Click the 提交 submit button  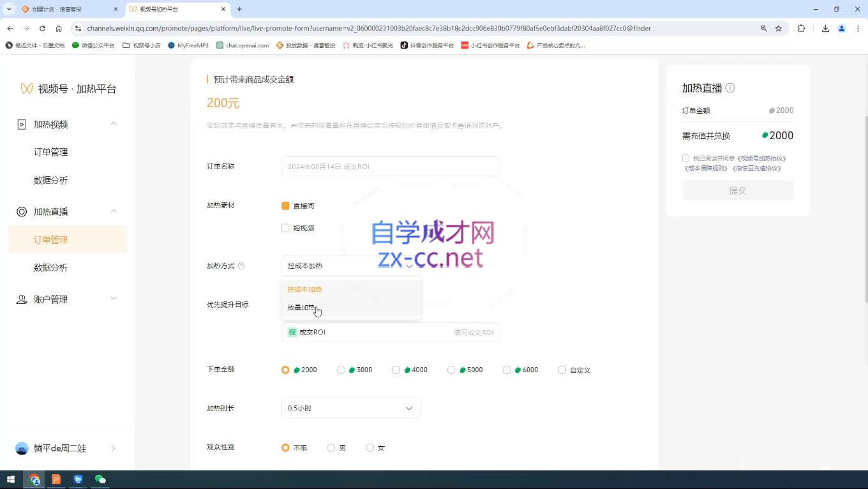pos(737,190)
